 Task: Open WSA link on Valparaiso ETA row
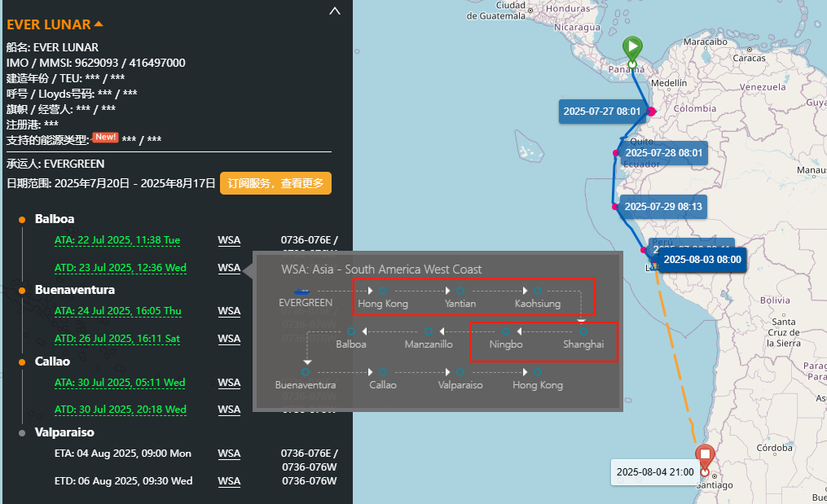pyautogui.click(x=229, y=454)
